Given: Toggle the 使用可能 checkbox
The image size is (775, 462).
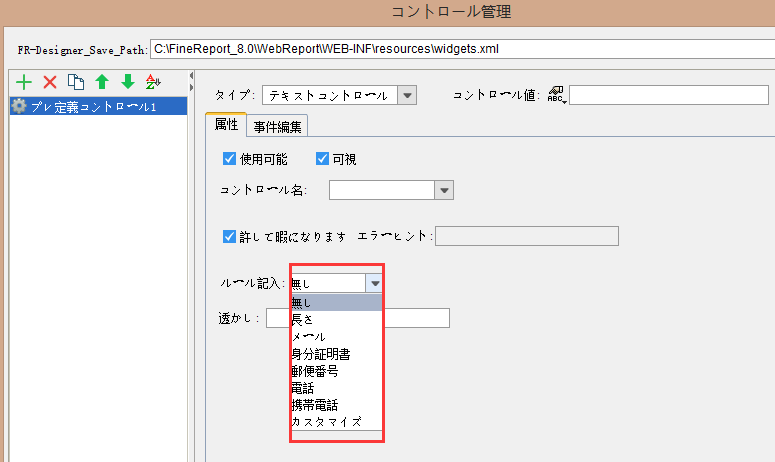Looking at the screenshot, I should 229,159.
